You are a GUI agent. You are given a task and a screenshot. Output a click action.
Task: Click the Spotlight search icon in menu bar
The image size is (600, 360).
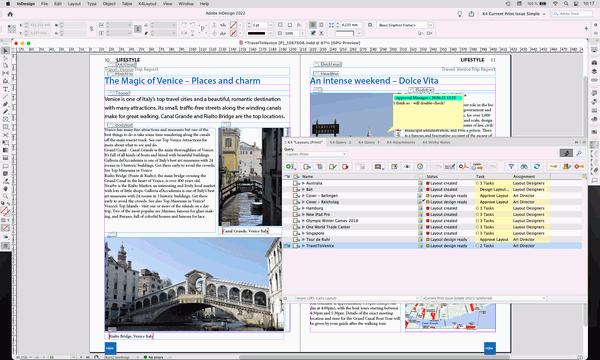566,3
